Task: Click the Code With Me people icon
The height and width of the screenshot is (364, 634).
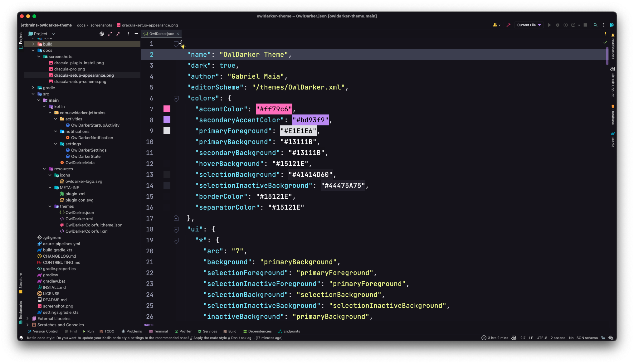Action: point(495,25)
